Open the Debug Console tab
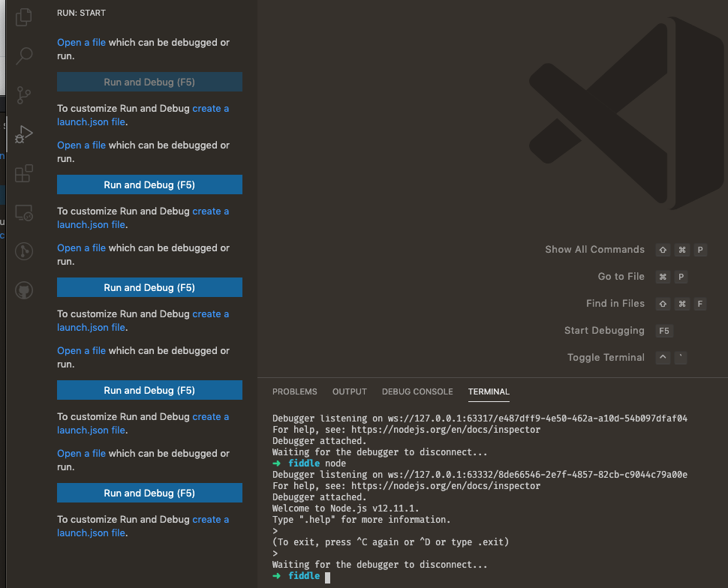 coord(417,391)
